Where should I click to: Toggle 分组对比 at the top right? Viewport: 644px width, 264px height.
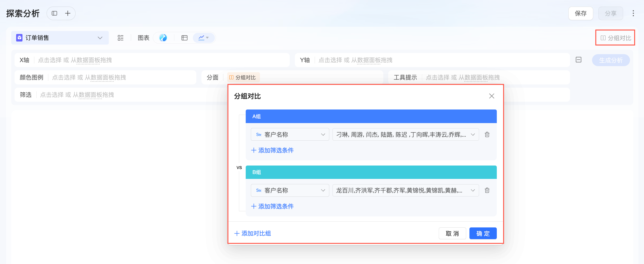coord(615,38)
